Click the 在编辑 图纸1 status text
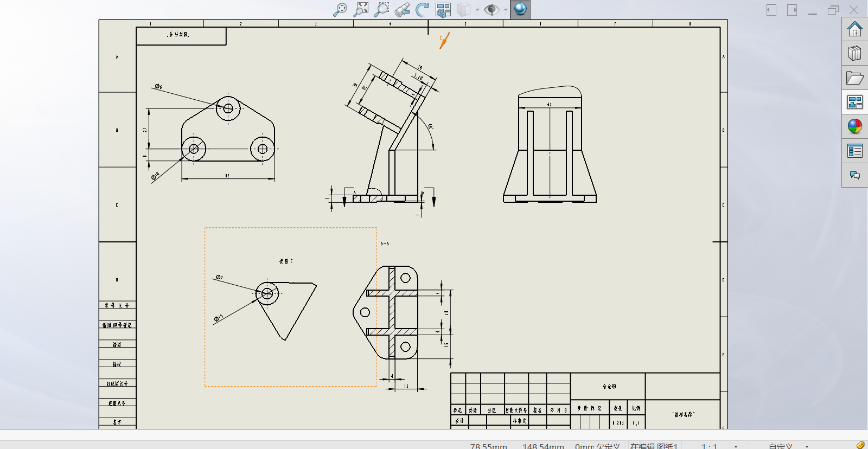Viewport: 868px width, 449px height. (x=654, y=446)
